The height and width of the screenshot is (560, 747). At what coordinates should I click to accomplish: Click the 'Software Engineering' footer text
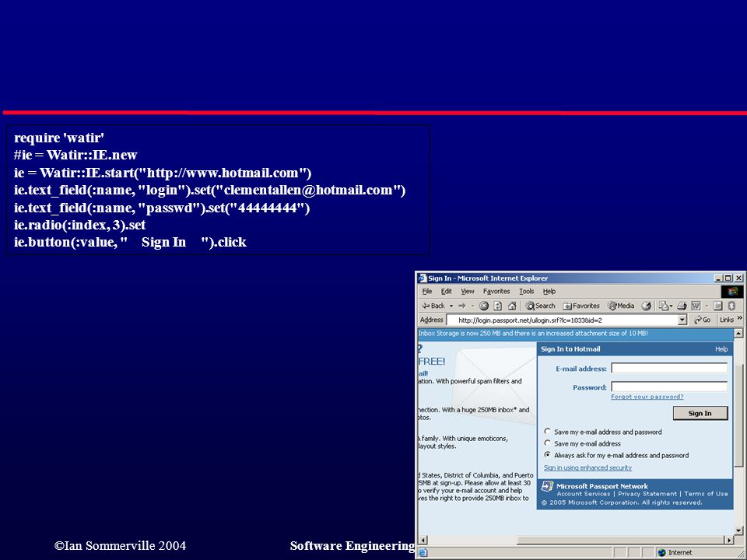click(x=352, y=546)
